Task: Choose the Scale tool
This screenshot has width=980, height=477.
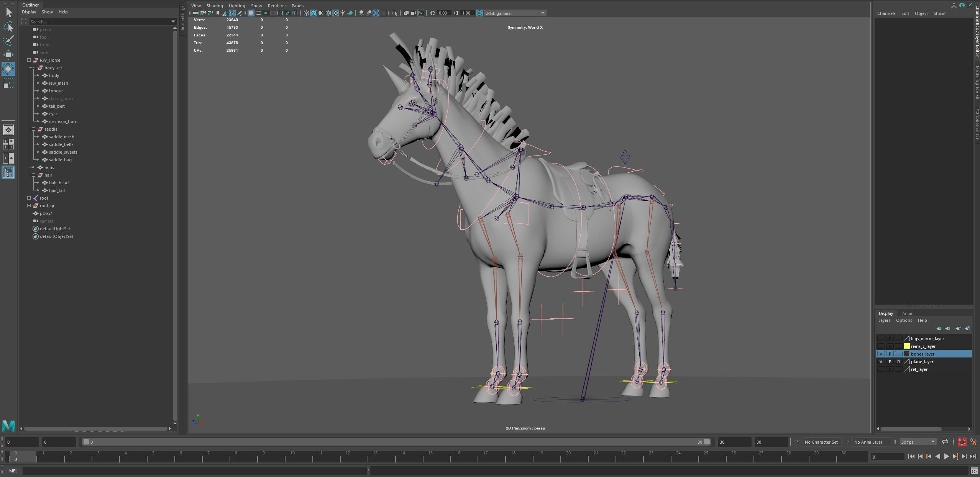Action: pos(8,83)
